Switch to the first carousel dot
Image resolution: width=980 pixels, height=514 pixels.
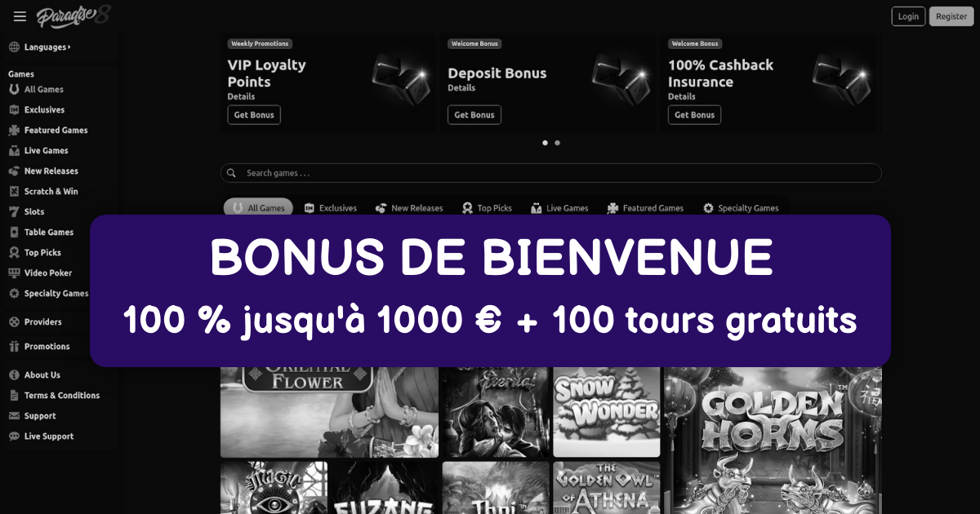545,143
